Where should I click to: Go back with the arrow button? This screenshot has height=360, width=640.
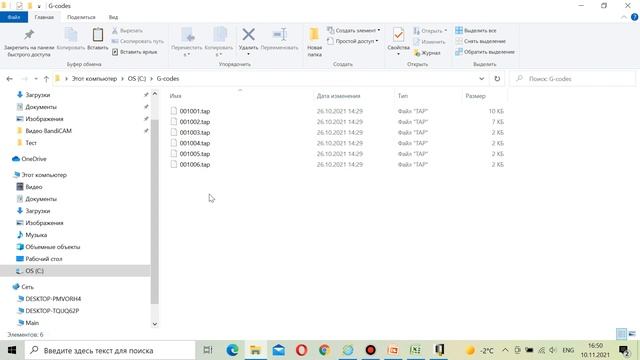coord(9,79)
